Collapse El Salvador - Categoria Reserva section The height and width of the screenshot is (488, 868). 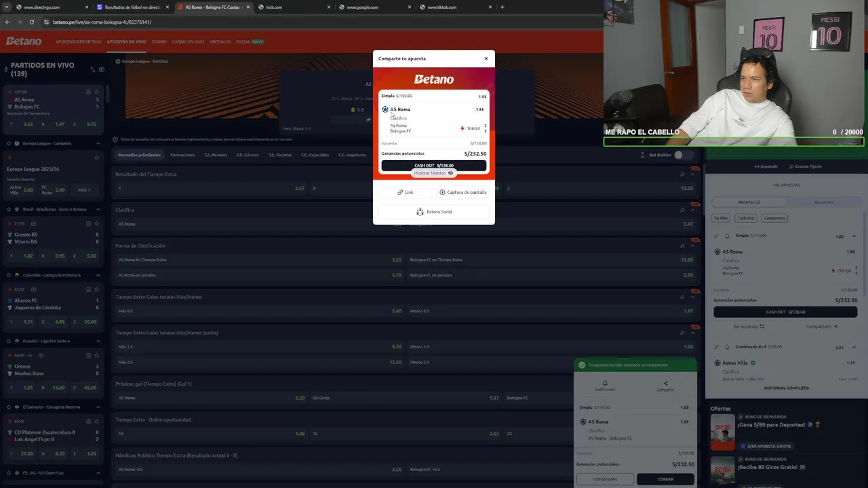(98, 407)
